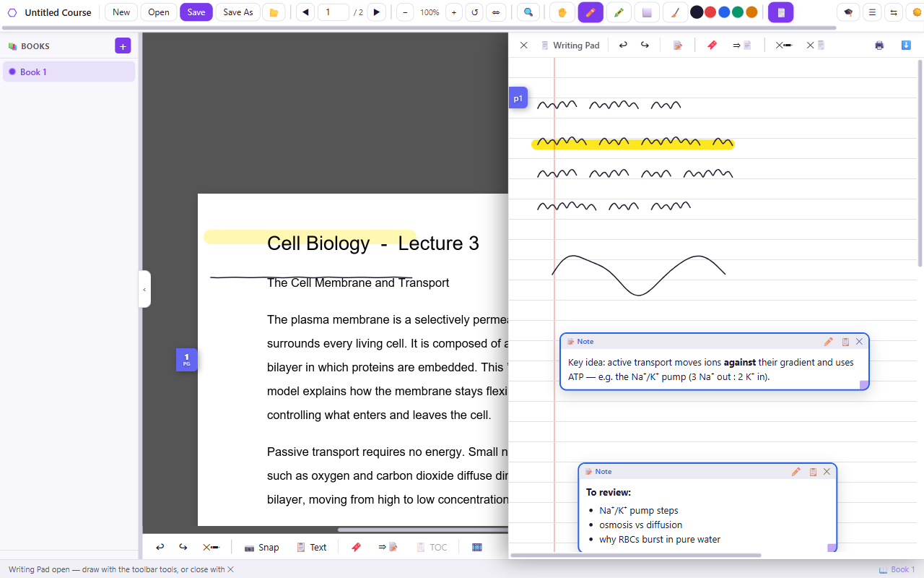Click the red tag icon in Writing Pad

(712, 45)
